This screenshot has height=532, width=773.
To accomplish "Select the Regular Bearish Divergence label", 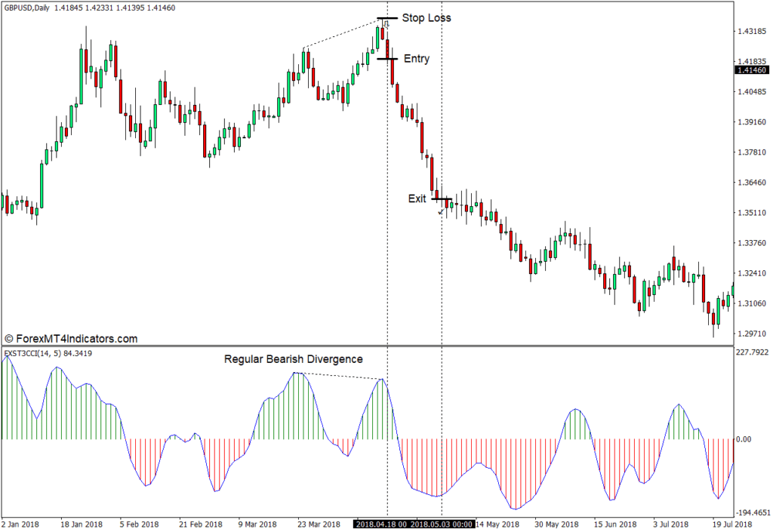I will point(293,359).
